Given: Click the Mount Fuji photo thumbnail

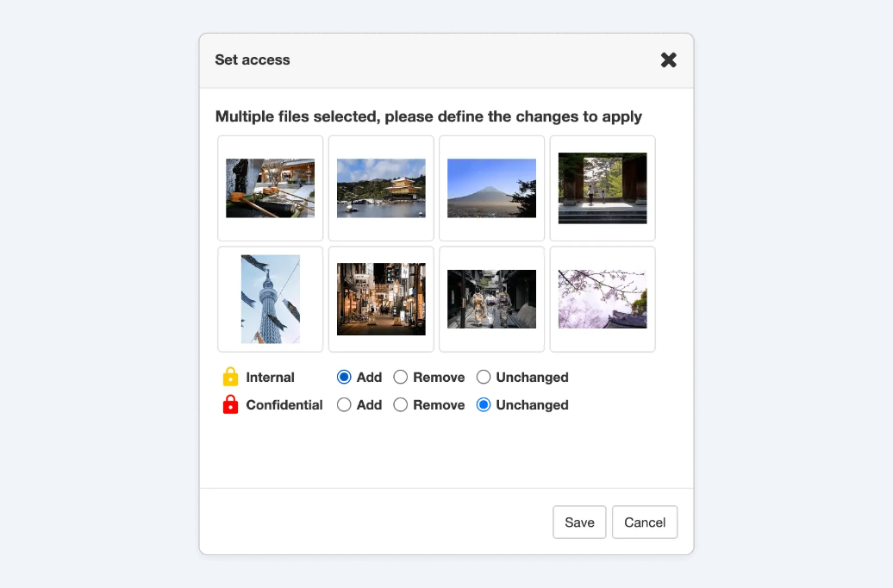Looking at the screenshot, I should (x=491, y=188).
